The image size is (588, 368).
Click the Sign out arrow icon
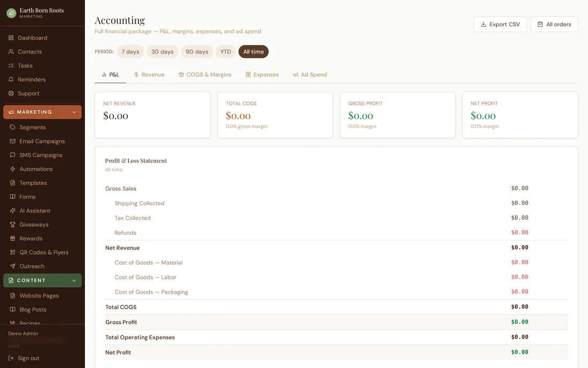point(11,358)
